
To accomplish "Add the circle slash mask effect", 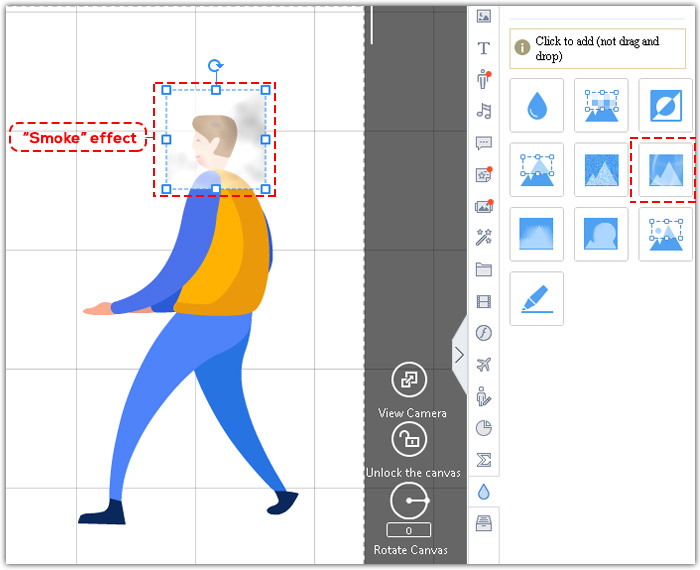I will 666,105.
